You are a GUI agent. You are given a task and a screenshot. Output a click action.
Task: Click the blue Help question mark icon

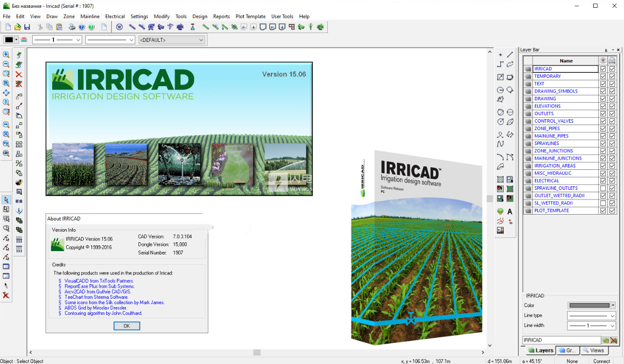[82, 27]
